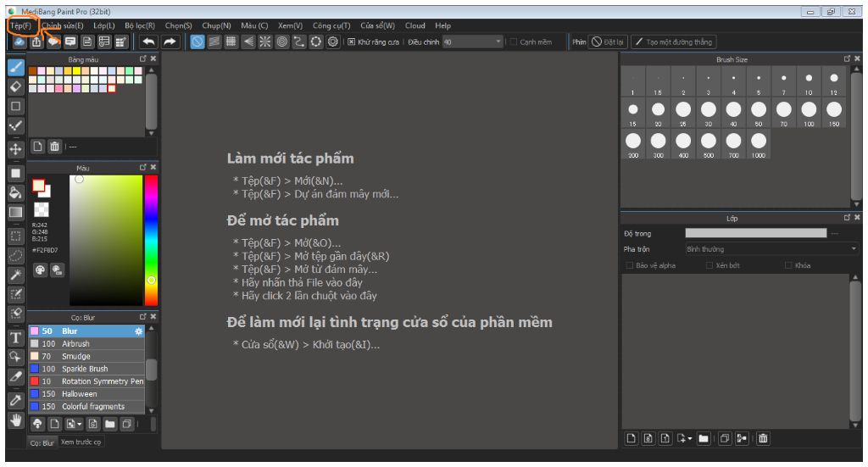Image resolution: width=868 pixels, height=467 pixels.
Task: Open Blur brush settings gear
Action: click(138, 331)
